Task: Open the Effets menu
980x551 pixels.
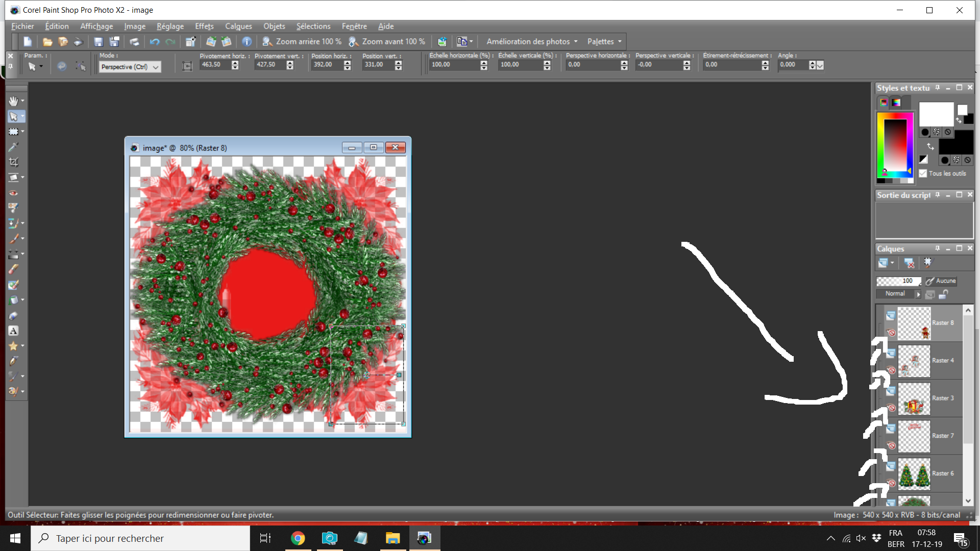Action: pyautogui.click(x=204, y=26)
